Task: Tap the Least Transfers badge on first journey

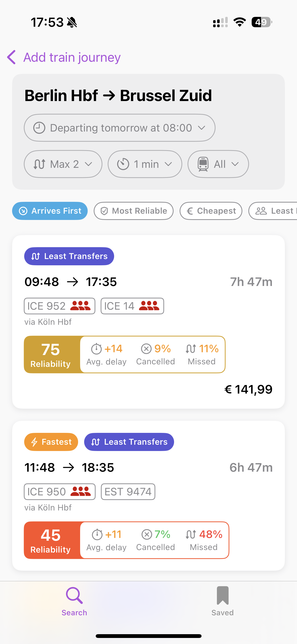Action: click(69, 256)
